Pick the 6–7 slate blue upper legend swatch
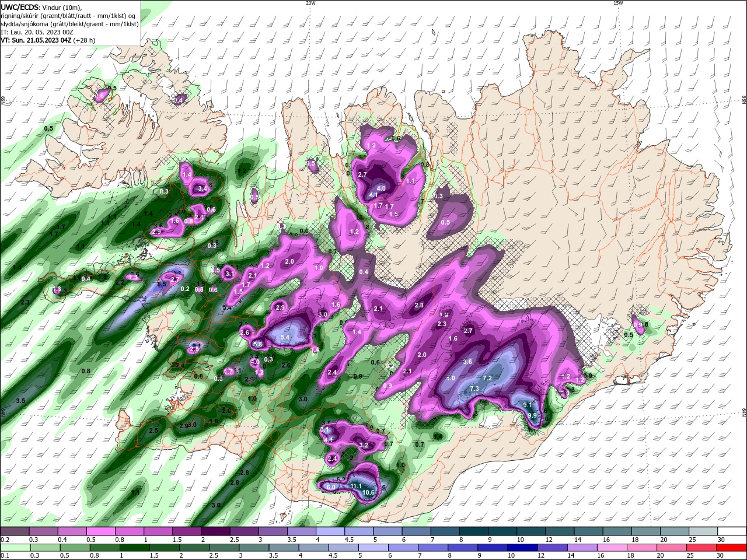747x560 pixels. coord(417,531)
